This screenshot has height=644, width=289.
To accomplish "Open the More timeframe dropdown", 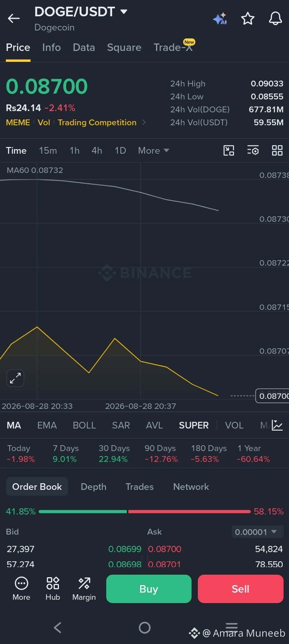I will [x=153, y=150].
